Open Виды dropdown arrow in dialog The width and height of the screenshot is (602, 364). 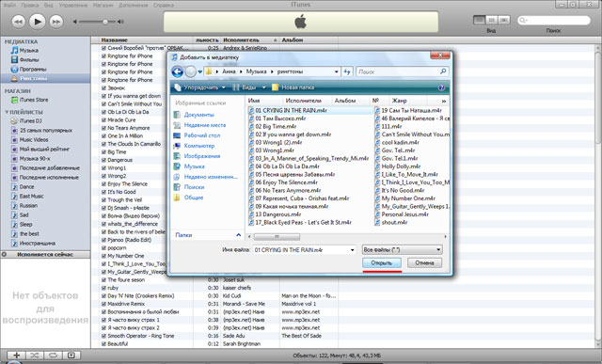tap(263, 87)
